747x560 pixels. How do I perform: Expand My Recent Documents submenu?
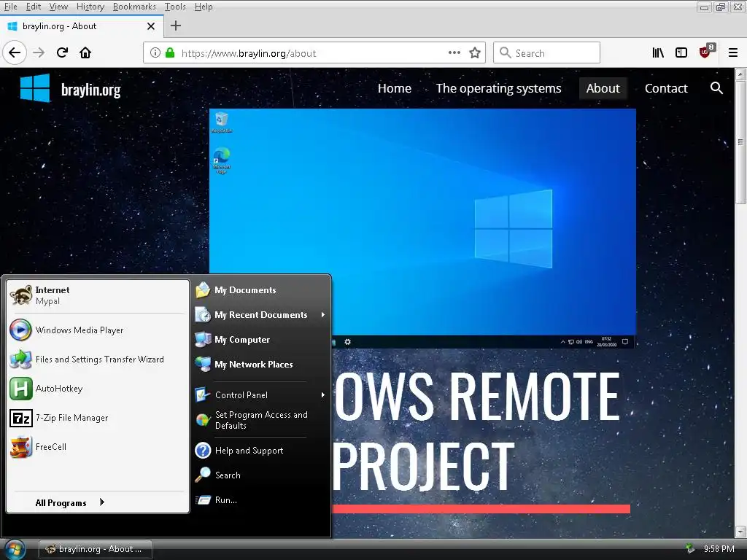pos(261,315)
